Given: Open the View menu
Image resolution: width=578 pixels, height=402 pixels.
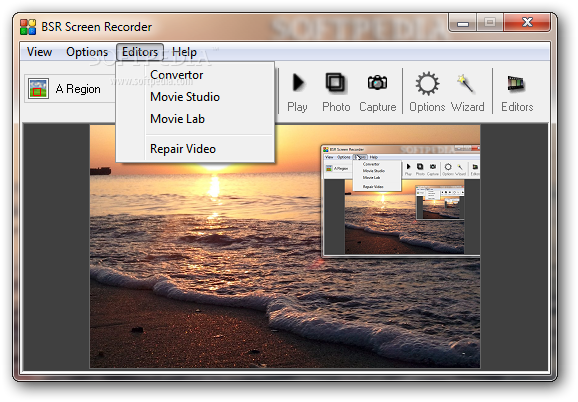Looking at the screenshot, I should click(39, 52).
